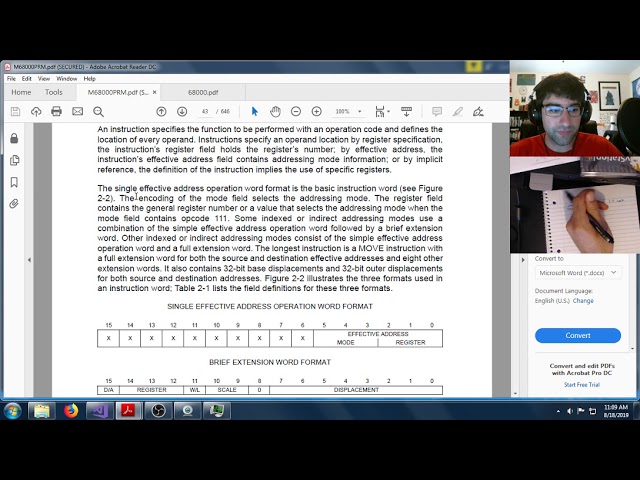Expand the zoom level dropdown
Image resolution: width=640 pixels, height=480 pixels.
(x=360, y=111)
